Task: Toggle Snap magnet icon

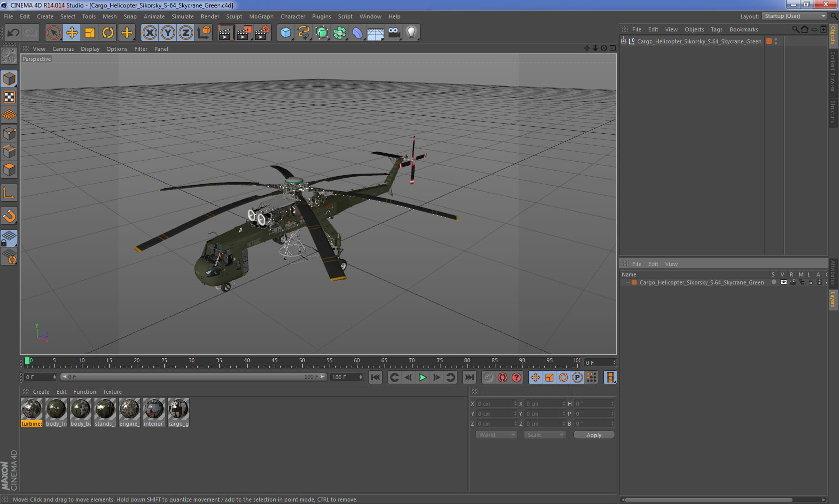Action: coord(9,216)
